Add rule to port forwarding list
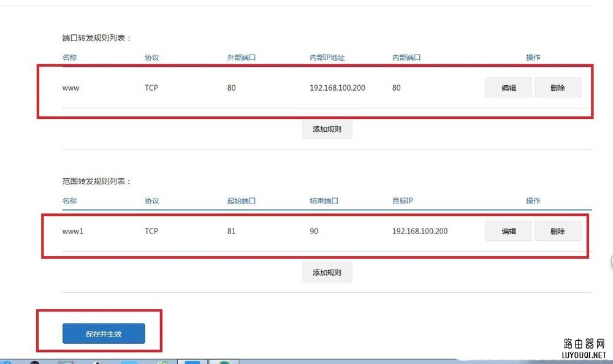 pyautogui.click(x=327, y=129)
